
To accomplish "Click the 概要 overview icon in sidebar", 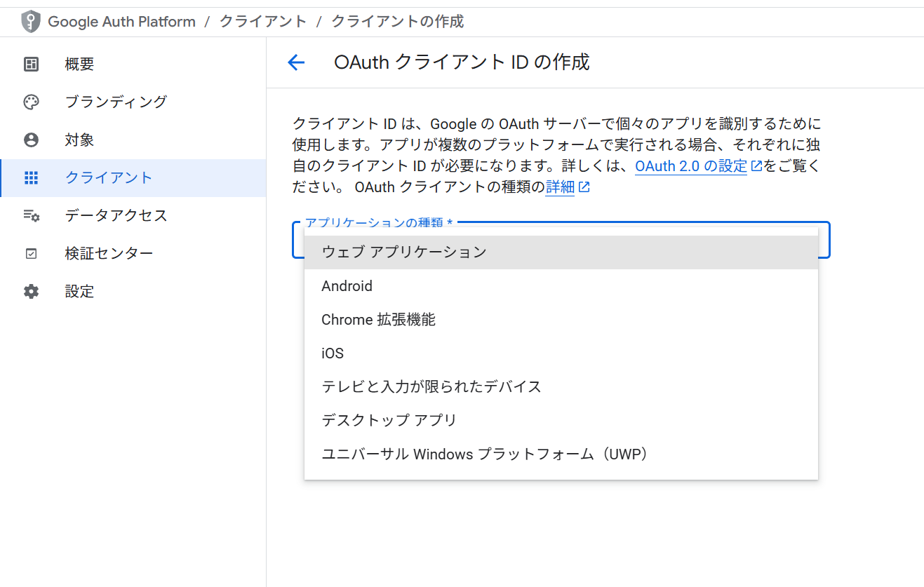I will 31,65.
